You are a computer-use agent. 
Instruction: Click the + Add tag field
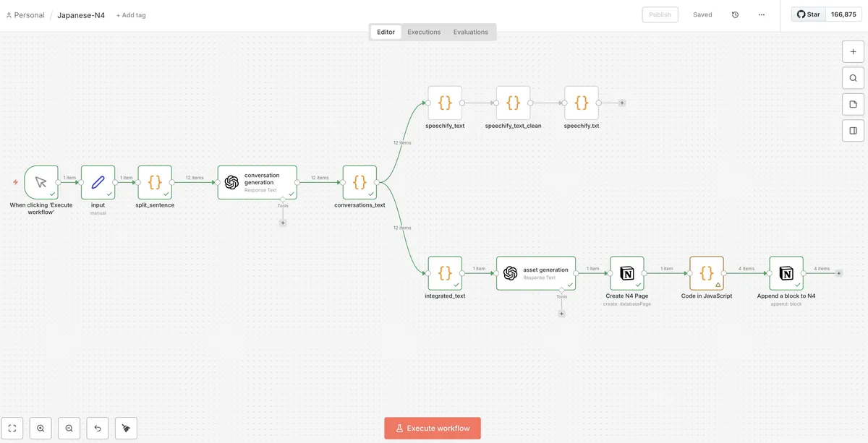point(131,15)
